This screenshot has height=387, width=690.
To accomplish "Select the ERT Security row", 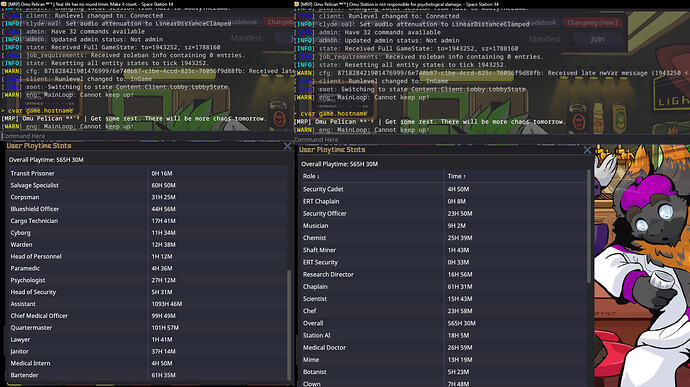I will tap(444, 262).
